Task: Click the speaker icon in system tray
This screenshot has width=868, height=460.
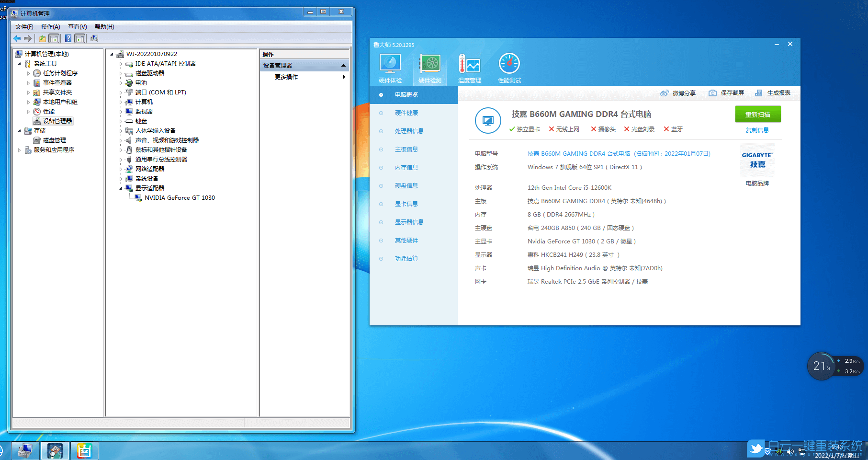Action: click(x=791, y=451)
